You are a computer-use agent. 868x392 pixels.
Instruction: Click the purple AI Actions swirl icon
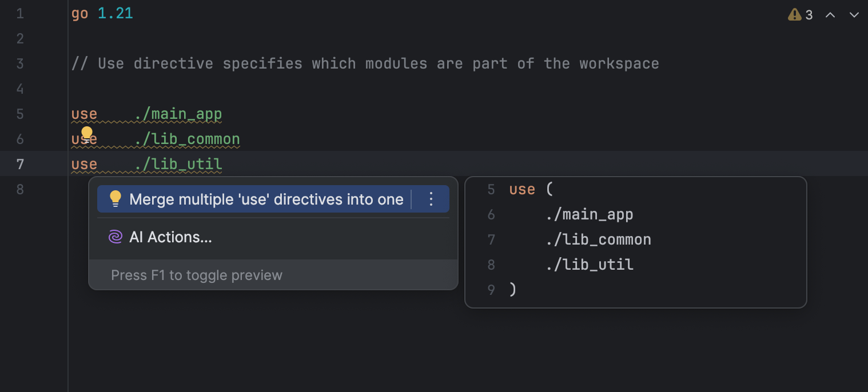(x=115, y=237)
